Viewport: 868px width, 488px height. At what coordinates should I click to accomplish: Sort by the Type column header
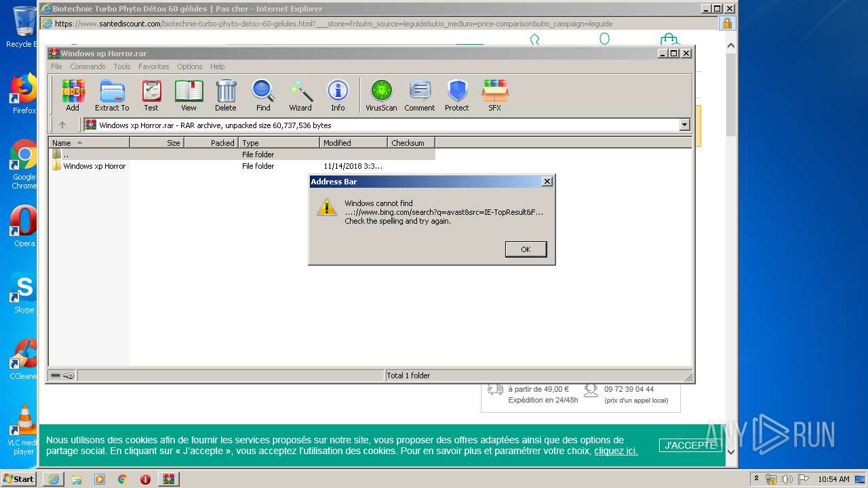[x=279, y=143]
